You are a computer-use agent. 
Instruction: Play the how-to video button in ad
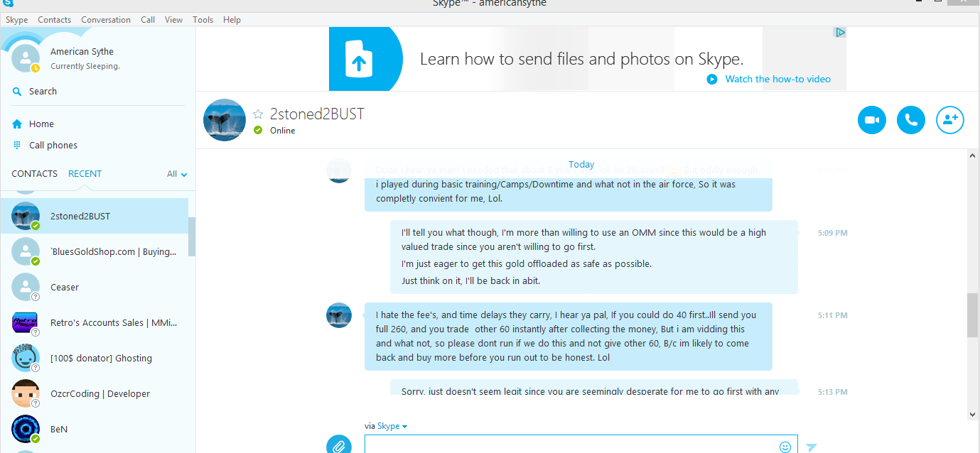click(x=712, y=79)
